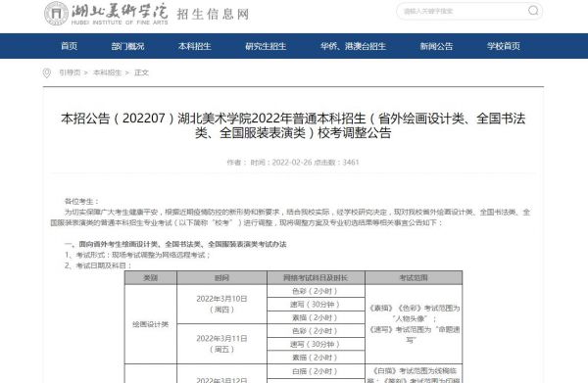Open the 首页 navigation item
This screenshot has width=588, height=383.
click(69, 46)
